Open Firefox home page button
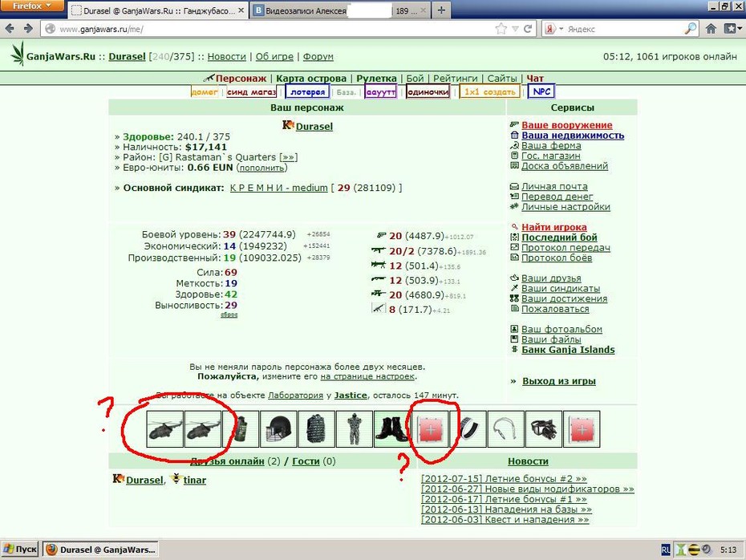This screenshot has width=746, height=560. [x=711, y=29]
